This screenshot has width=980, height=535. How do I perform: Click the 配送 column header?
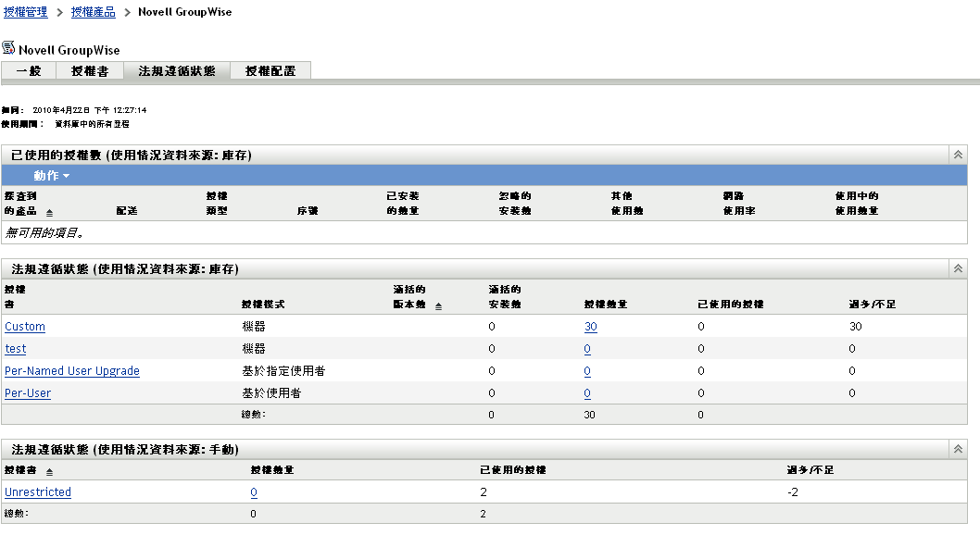[127, 211]
